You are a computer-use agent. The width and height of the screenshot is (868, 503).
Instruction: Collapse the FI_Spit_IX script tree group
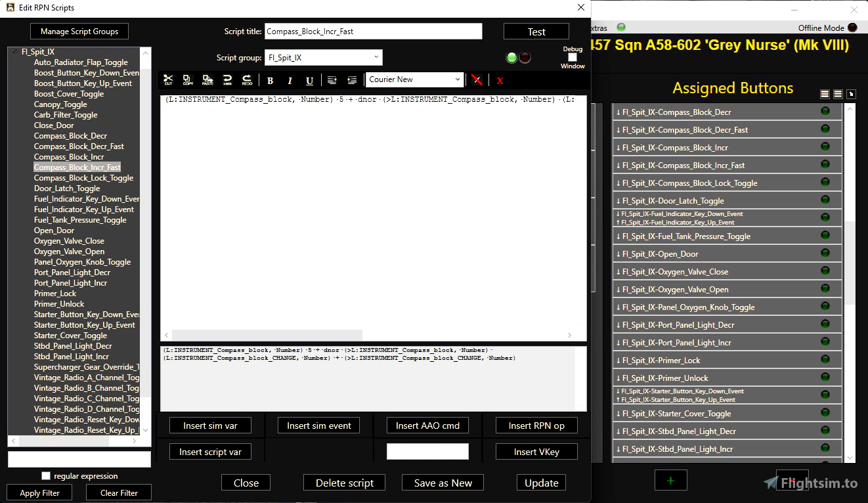coord(14,51)
